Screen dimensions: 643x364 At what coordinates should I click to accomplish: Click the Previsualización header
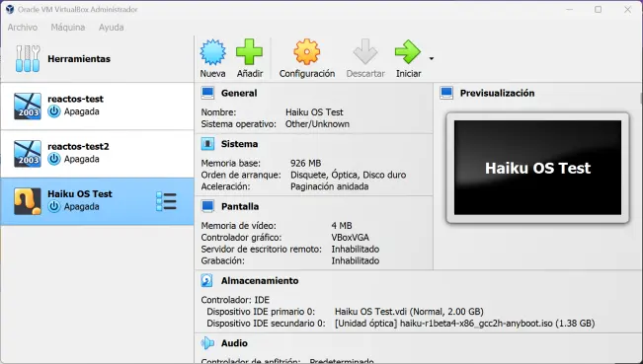click(497, 93)
